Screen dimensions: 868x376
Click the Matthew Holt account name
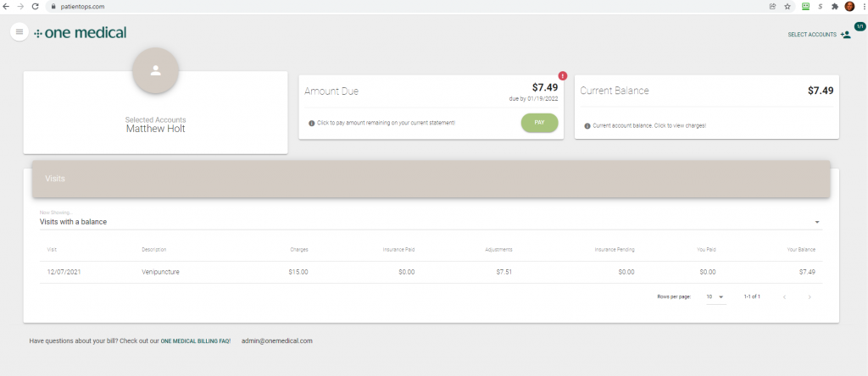(x=156, y=129)
